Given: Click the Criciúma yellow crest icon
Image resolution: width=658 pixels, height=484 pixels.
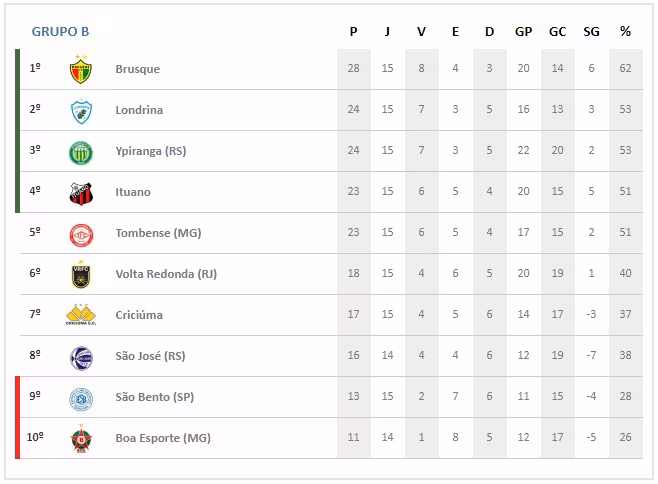Looking at the screenshot, I should pyautogui.click(x=80, y=315).
